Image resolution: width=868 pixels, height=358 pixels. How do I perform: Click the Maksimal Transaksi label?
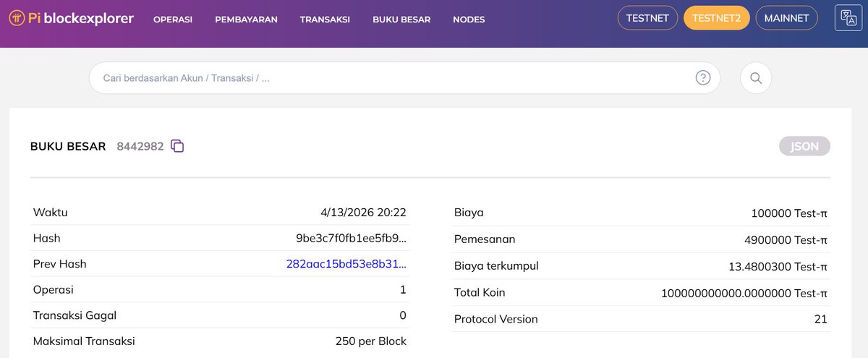click(x=84, y=341)
